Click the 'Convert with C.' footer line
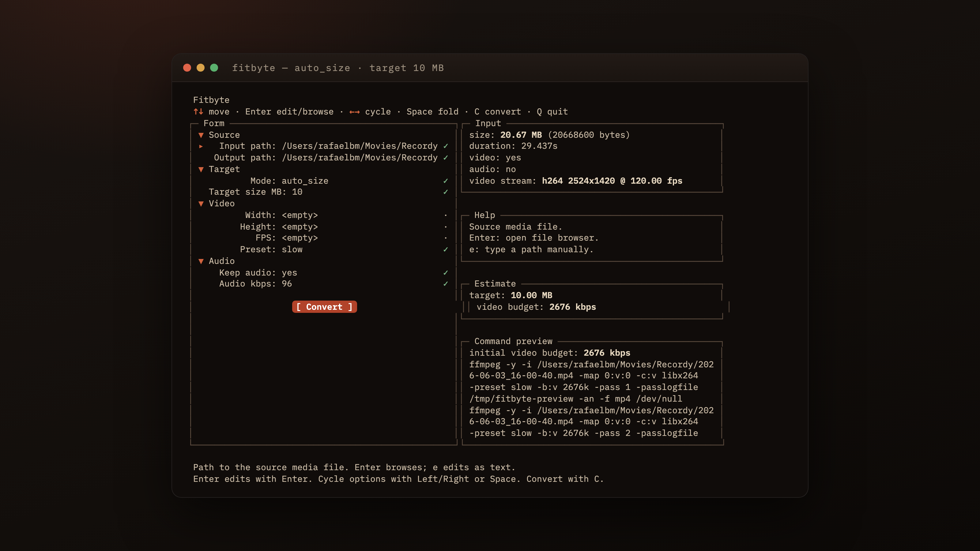This screenshot has width=980, height=551. 398,479
